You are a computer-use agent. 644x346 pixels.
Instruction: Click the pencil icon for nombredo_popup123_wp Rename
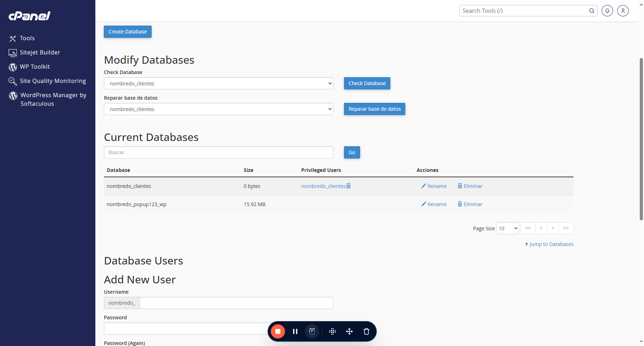[423, 204]
